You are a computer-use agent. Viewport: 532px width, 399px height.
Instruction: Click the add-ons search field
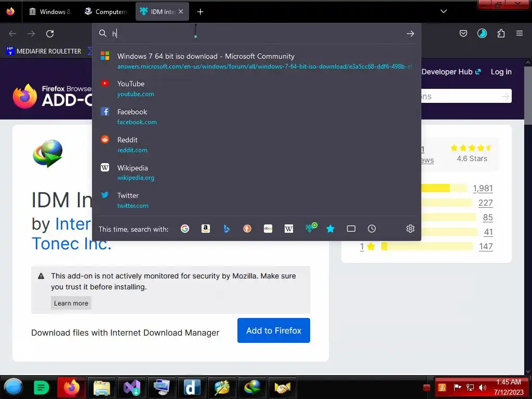(x=465, y=96)
